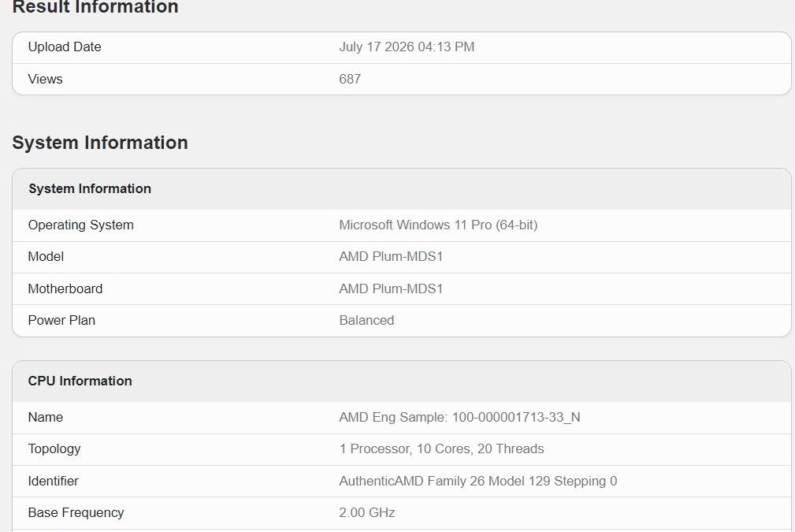Click the value Microsoft Windows 11 Pro (64-bit)

coord(438,225)
